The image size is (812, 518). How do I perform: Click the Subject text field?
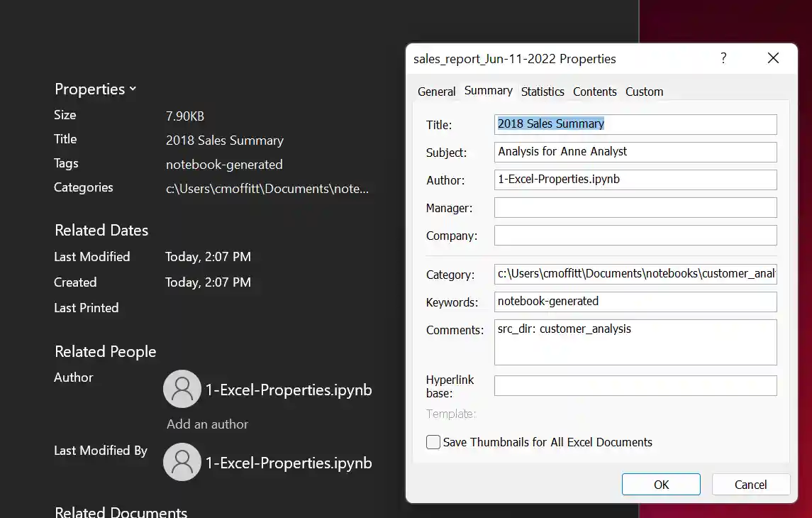point(635,152)
